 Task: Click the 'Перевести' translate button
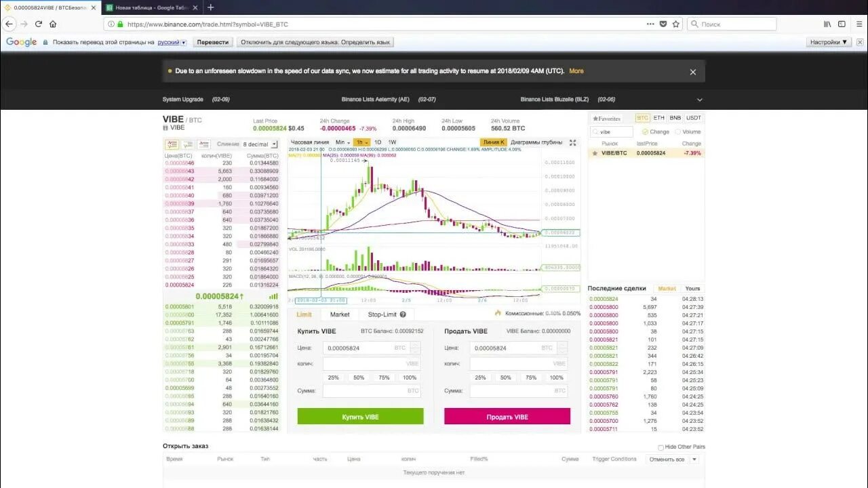212,42
